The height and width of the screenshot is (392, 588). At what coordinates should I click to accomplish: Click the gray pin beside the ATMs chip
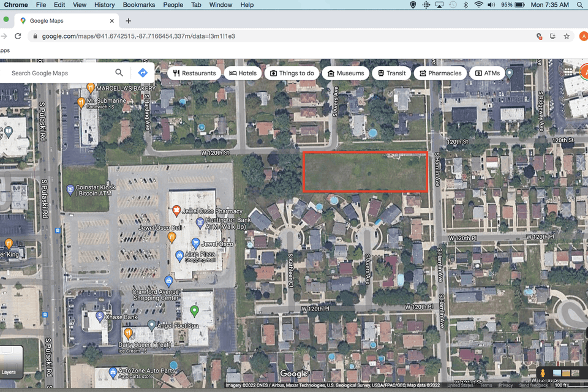(509, 73)
